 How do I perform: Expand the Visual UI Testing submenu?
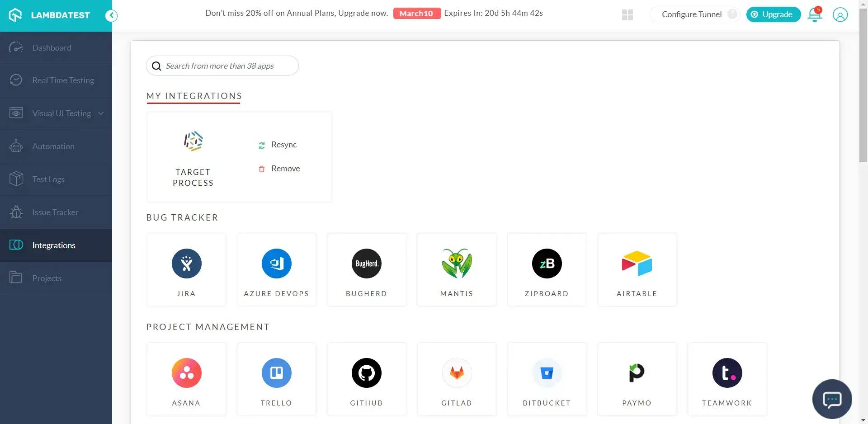pos(101,113)
